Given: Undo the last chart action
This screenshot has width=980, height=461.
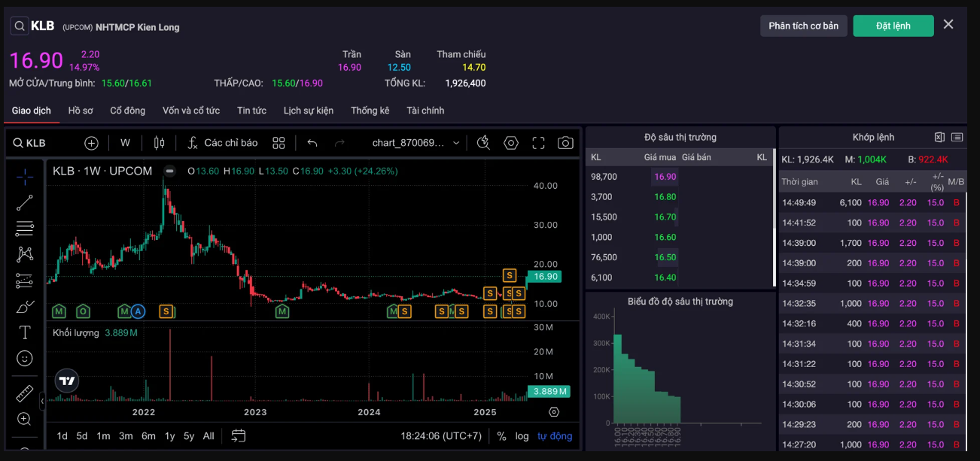Looking at the screenshot, I should click(x=312, y=143).
